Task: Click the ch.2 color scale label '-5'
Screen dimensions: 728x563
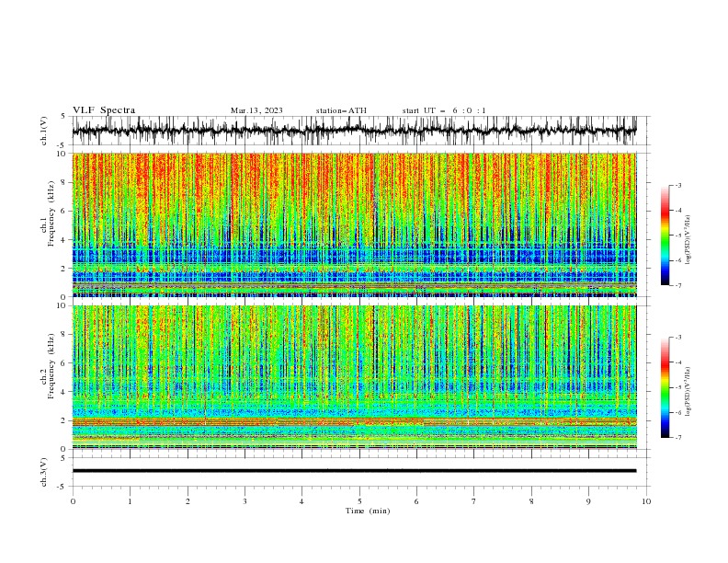Action: [677, 387]
